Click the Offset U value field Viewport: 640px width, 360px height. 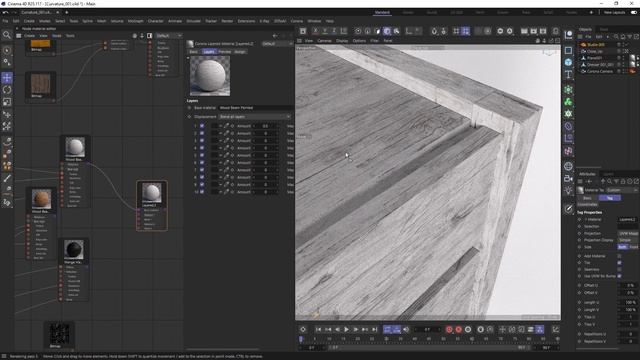(629, 285)
